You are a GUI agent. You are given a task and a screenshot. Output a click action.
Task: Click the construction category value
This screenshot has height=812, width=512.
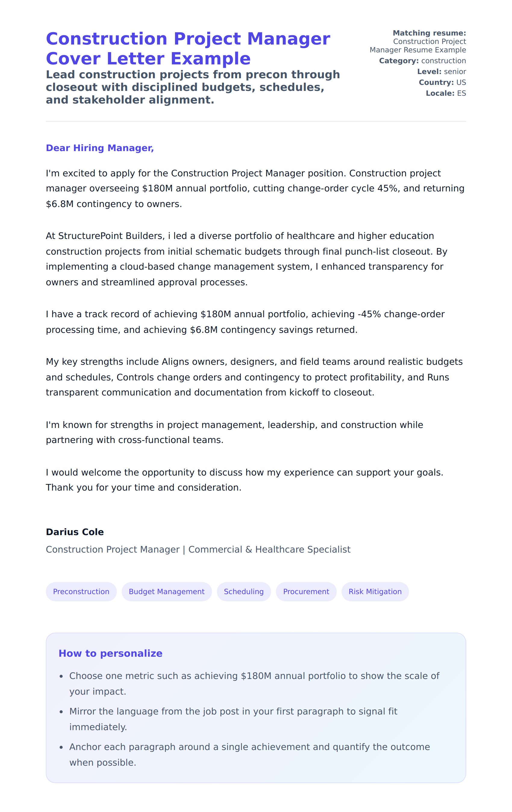[x=443, y=61]
